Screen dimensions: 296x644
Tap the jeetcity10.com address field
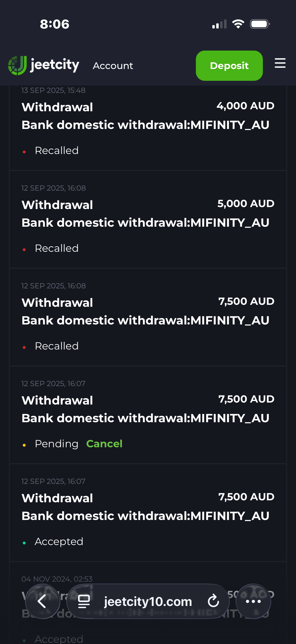tap(148, 601)
